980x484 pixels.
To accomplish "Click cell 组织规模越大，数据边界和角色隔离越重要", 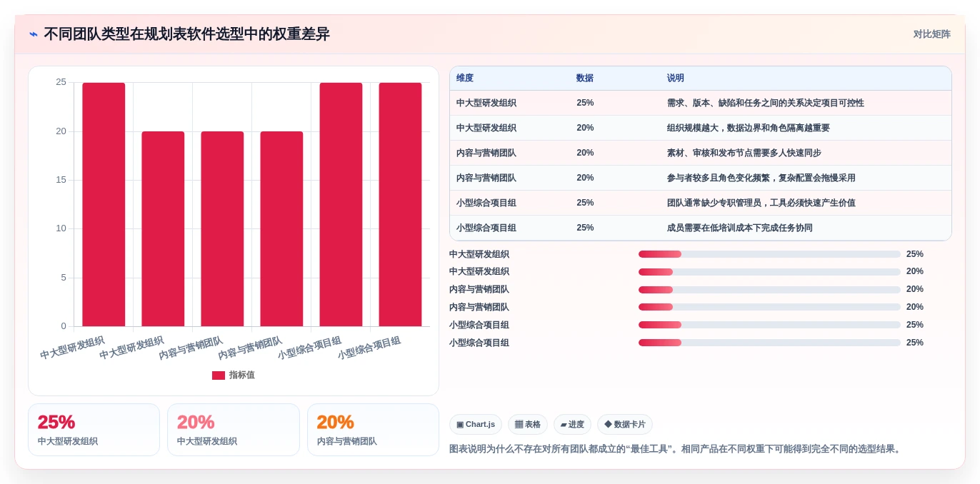I will [749, 128].
